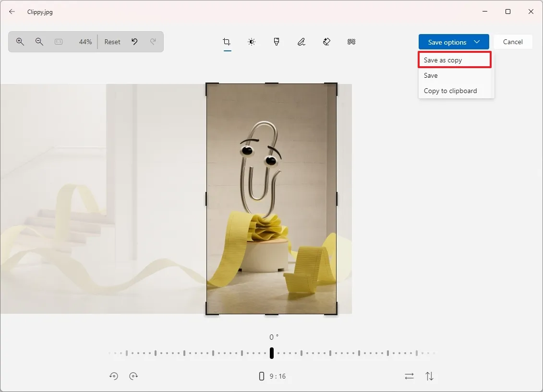
Task: Rotate the image clockwise
Action: pyautogui.click(x=133, y=376)
